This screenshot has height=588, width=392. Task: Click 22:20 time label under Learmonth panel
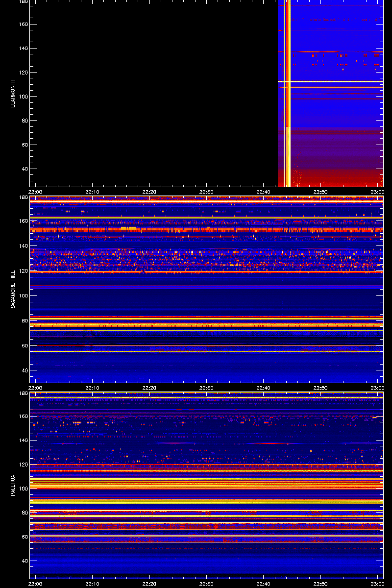(x=149, y=192)
